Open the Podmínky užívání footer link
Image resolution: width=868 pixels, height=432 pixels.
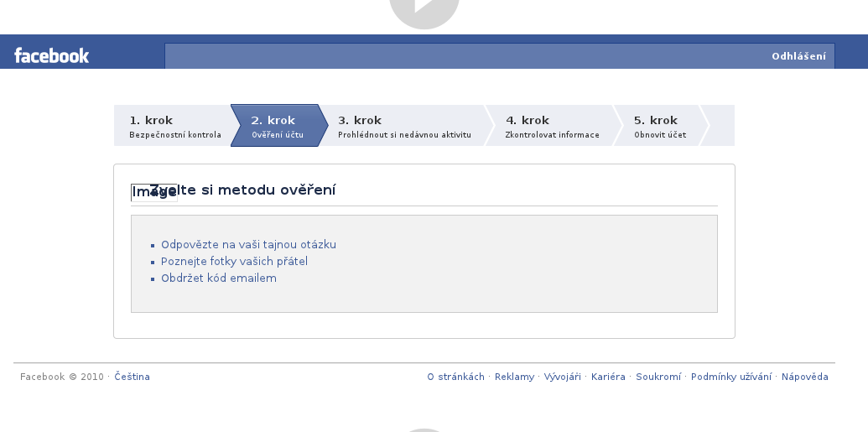[x=731, y=377]
